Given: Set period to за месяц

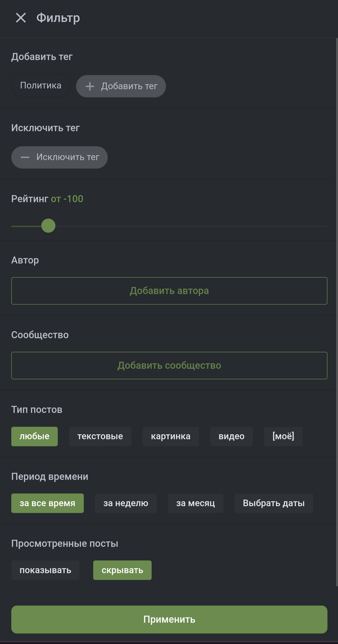Looking at the screenshot, I should click(x=196, y=503).
